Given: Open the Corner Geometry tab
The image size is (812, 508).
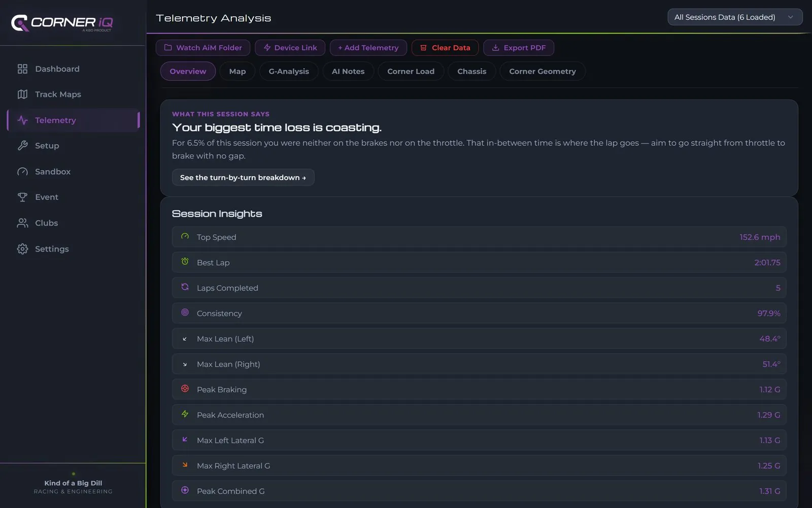Looking at the screenshot, I should click(543, 71).
